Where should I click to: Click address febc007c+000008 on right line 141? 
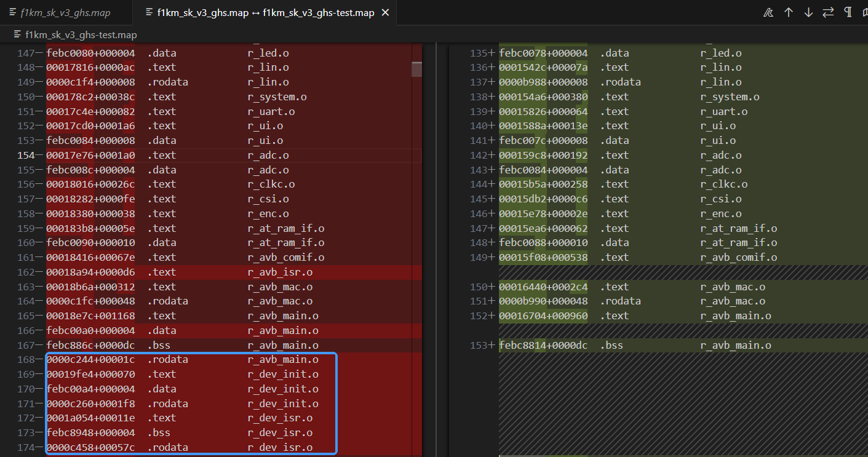point(543,140)
